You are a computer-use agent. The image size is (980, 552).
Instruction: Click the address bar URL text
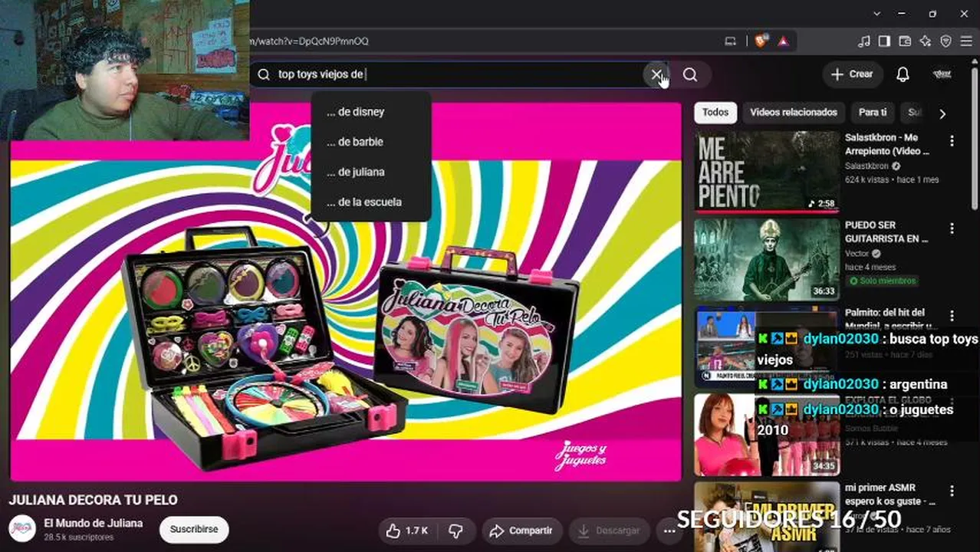[309, 41]
